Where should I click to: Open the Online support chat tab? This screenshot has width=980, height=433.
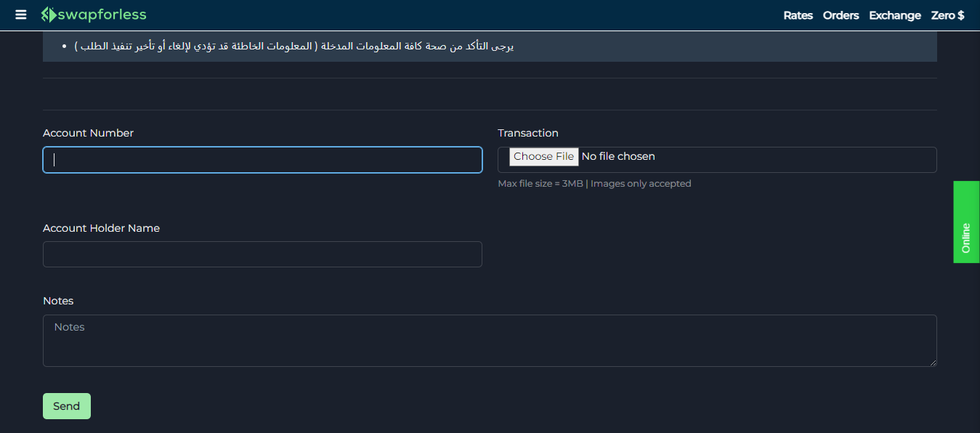965,222
